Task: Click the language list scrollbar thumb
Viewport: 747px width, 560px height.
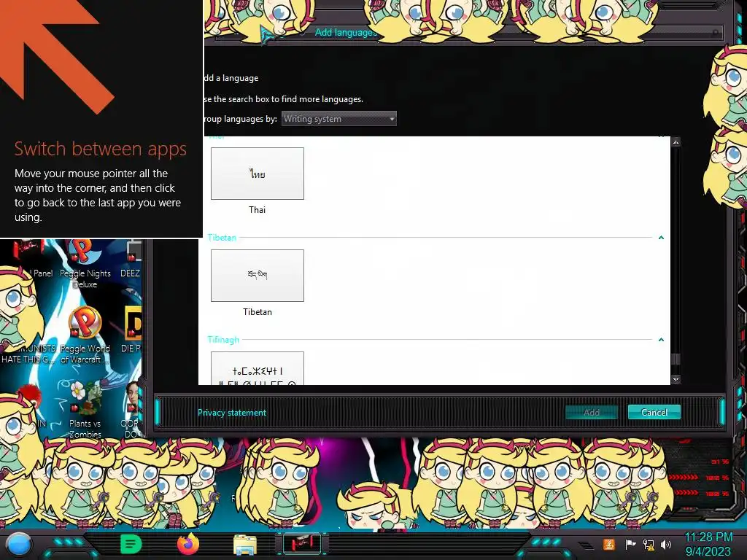Action: tap(676, 359)
